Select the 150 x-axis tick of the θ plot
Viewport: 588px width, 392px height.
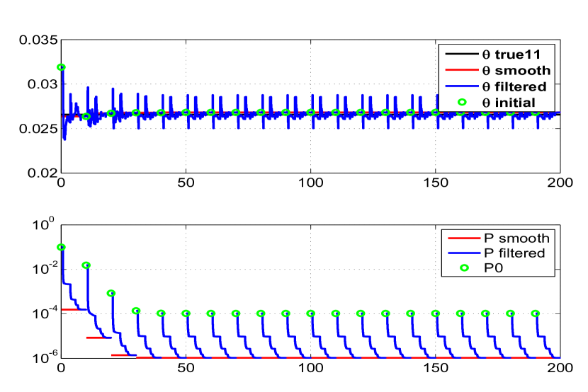pos(436,183)
